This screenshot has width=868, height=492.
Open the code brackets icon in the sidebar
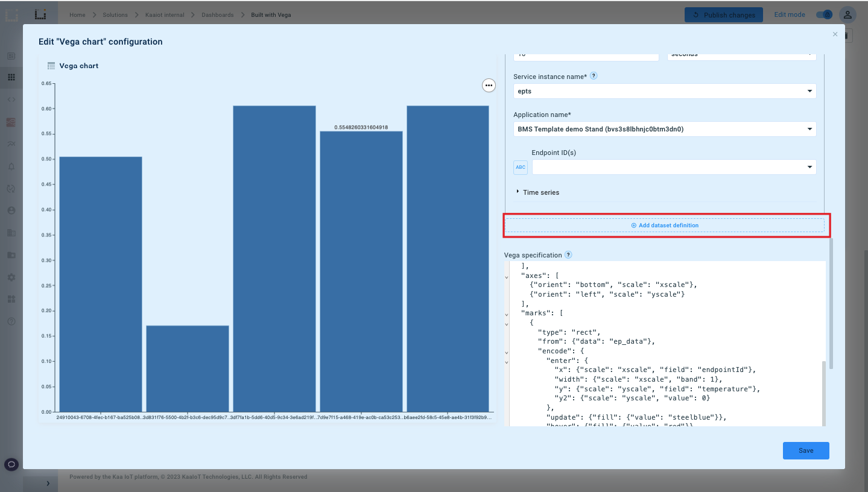click(11, 99)
